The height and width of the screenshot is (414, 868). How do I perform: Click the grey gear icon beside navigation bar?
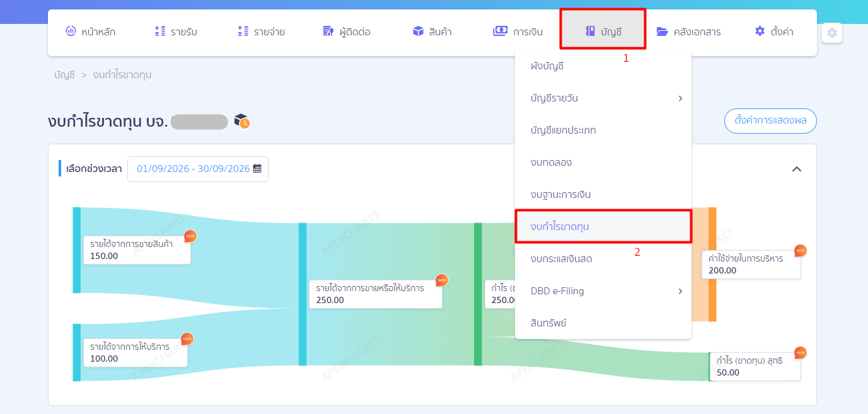832,33
